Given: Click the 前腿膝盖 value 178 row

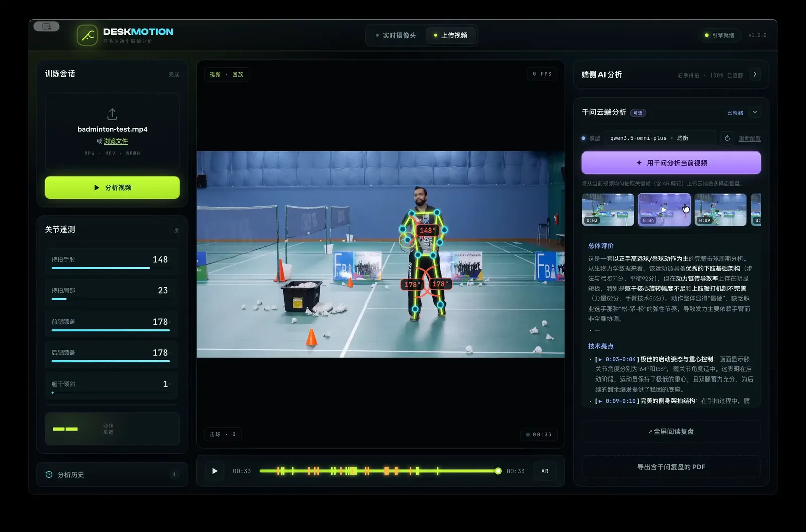Looking at the screenshot, I should (x=111, y=323).
